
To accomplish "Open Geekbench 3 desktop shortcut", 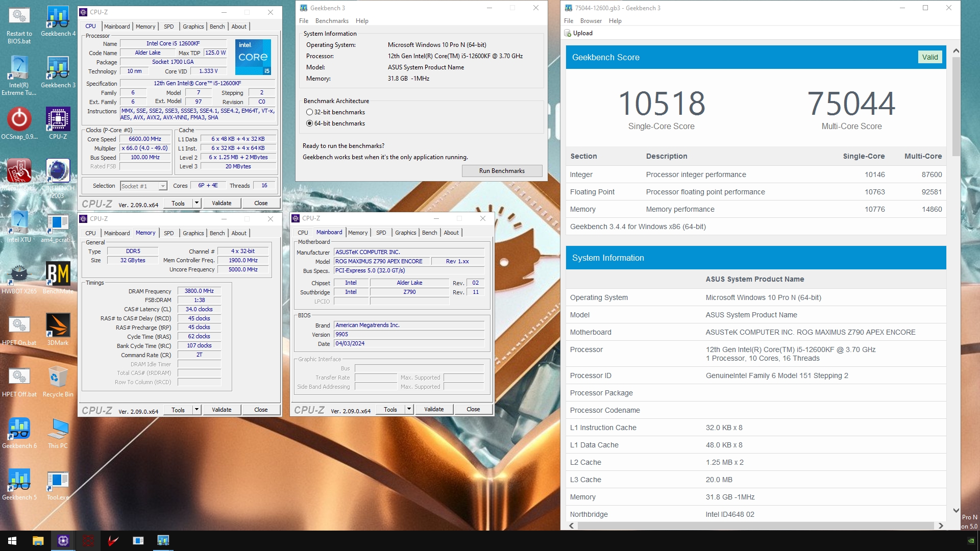I will (x=58, y=72).
